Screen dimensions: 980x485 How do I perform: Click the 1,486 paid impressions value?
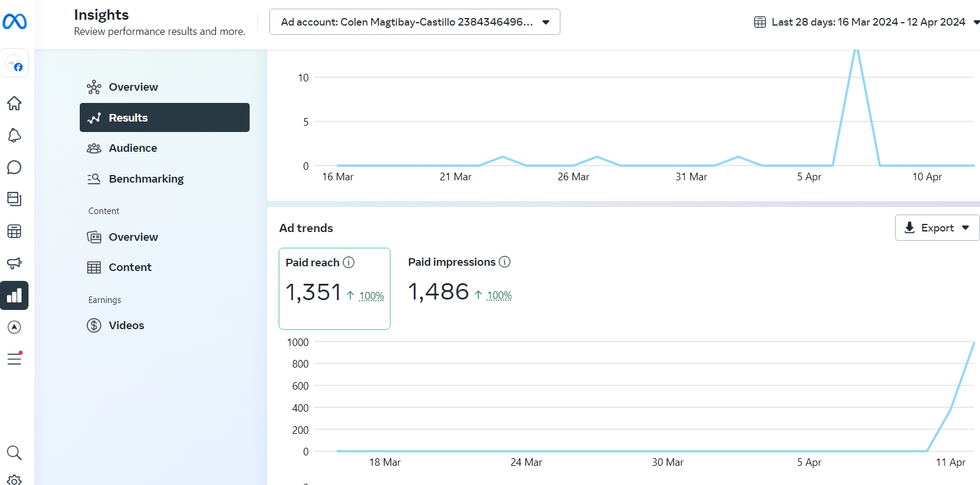point(438,291)
